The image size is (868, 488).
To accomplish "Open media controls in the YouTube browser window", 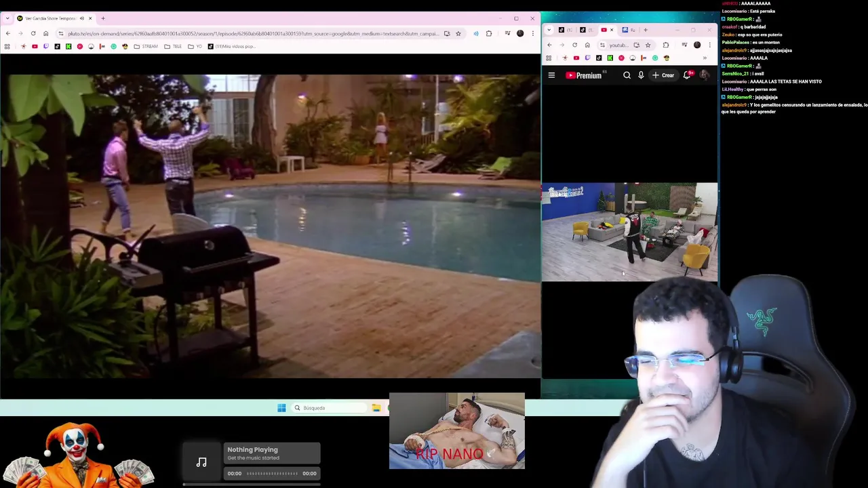I will pos(684,45).
